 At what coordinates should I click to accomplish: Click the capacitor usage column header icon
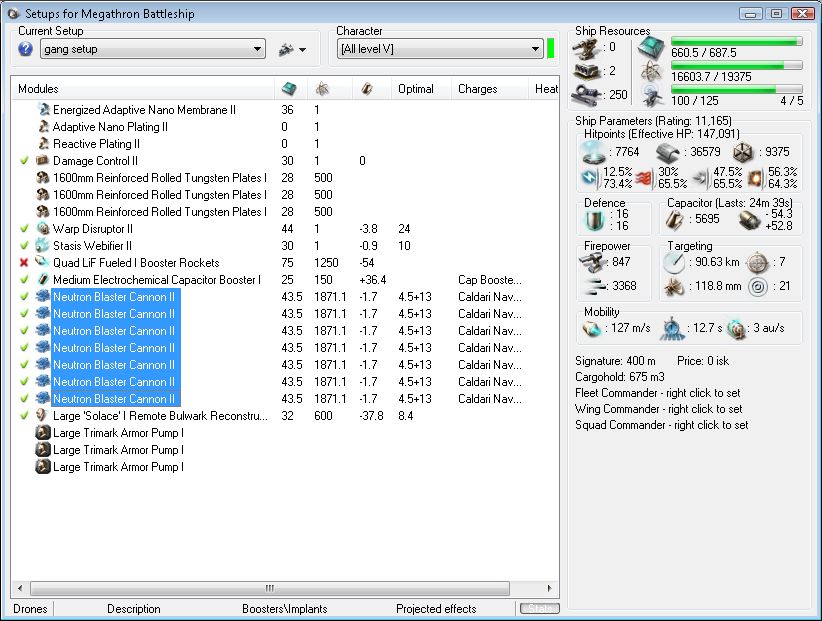pos(367,89)
